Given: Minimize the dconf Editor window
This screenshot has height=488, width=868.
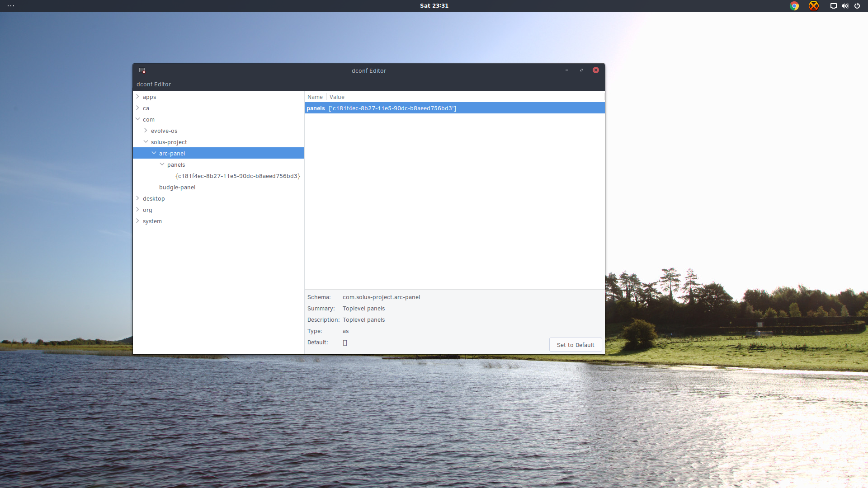Looking at the screenshot, I should (x=566, y=70).
